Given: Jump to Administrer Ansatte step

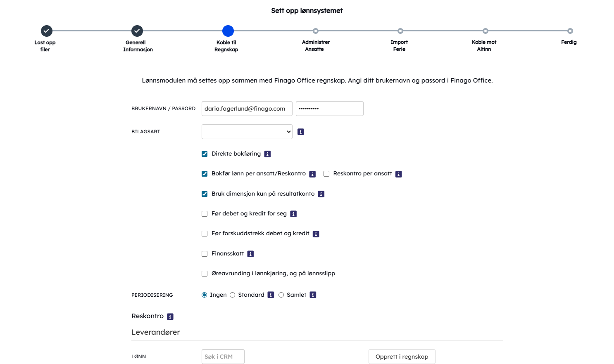Looking at the screenshot, I should pyautogui.click(x=316, y=31).
